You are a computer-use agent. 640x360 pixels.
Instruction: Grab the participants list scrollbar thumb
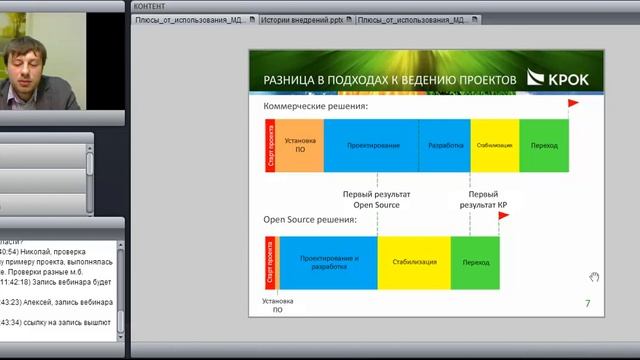pyautogui.click(x=90, y=164)
